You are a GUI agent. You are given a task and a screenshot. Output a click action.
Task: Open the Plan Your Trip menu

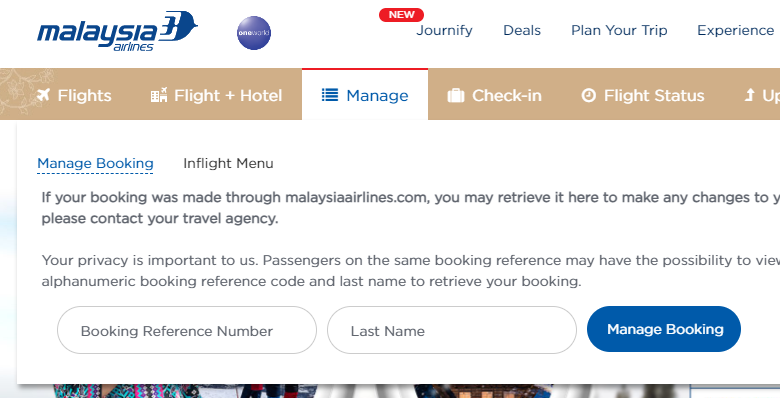619,30
